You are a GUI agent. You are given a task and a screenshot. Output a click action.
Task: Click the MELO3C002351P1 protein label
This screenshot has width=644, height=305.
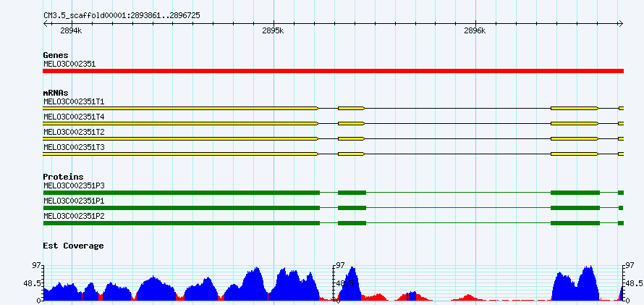tap(74, 201)
